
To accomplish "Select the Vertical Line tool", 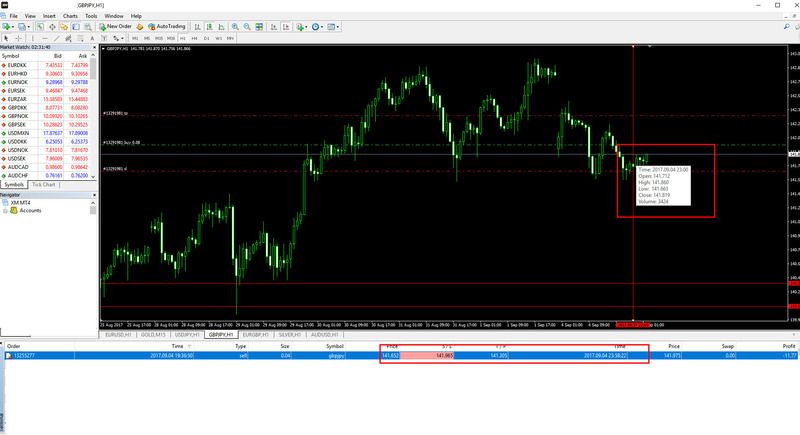I will (33, 38).
